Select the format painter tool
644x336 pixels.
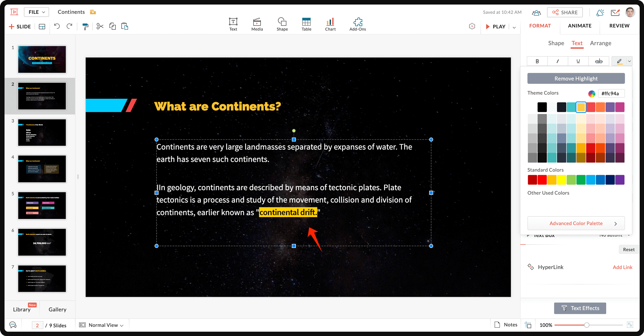tap(85, 27)
